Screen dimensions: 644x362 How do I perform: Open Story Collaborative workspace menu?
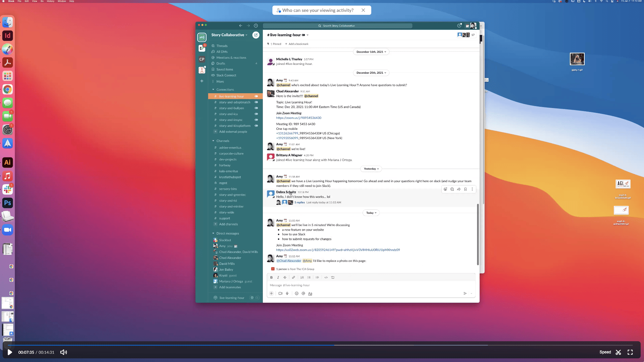(x=229, y=35)
